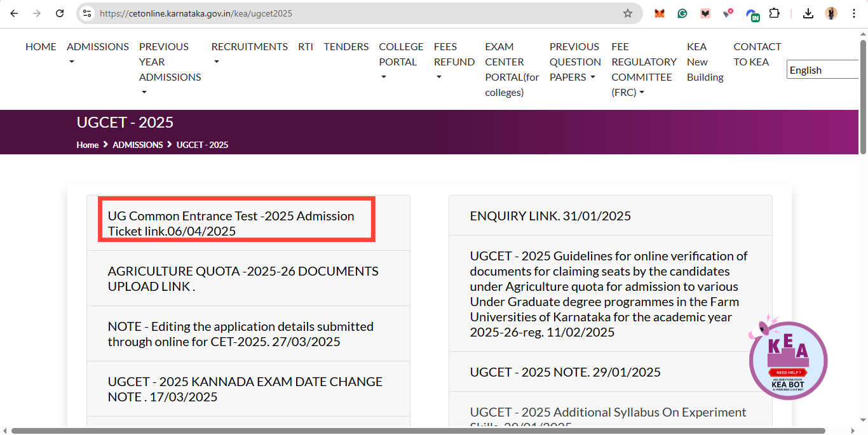Bookmark this page with star icon
The height and width of the screenshot is (435, 868).
[x=628, y=13]
